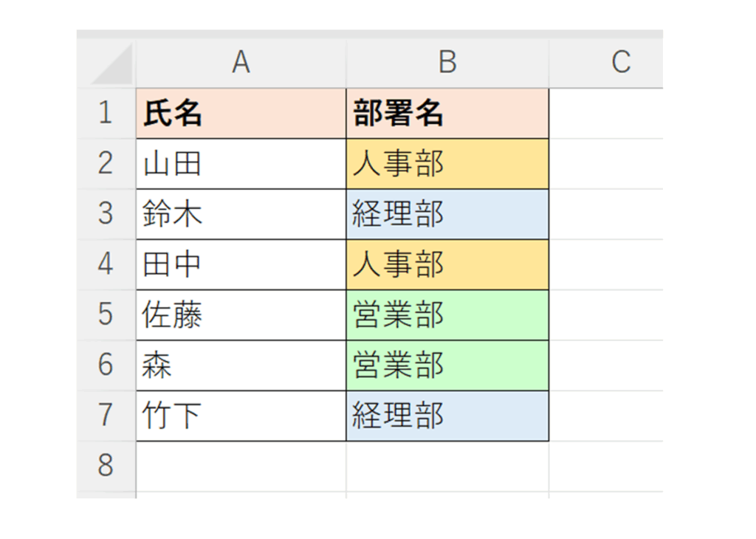Click the blue 経理部 cell in row 7
Screen dimensions: 756x539
[447, 416]
